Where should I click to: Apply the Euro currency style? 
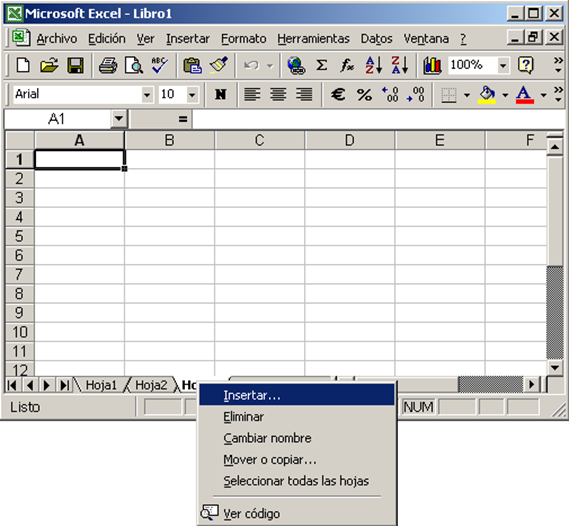click(338, 95)
